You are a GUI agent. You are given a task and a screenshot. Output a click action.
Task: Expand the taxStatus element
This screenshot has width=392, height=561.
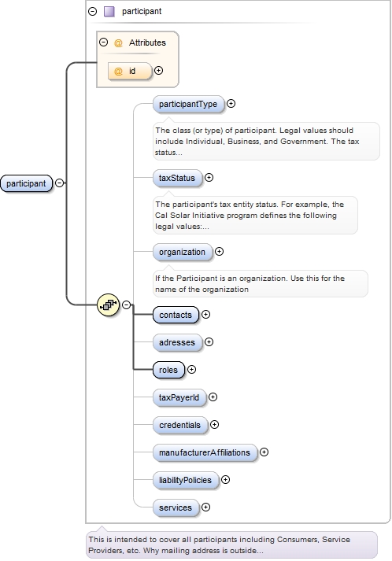209,178
